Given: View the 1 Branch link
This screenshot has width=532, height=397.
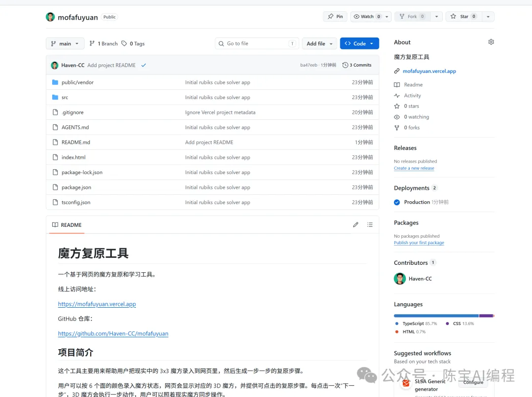Looking at the screenshot, I should [103, 43].
